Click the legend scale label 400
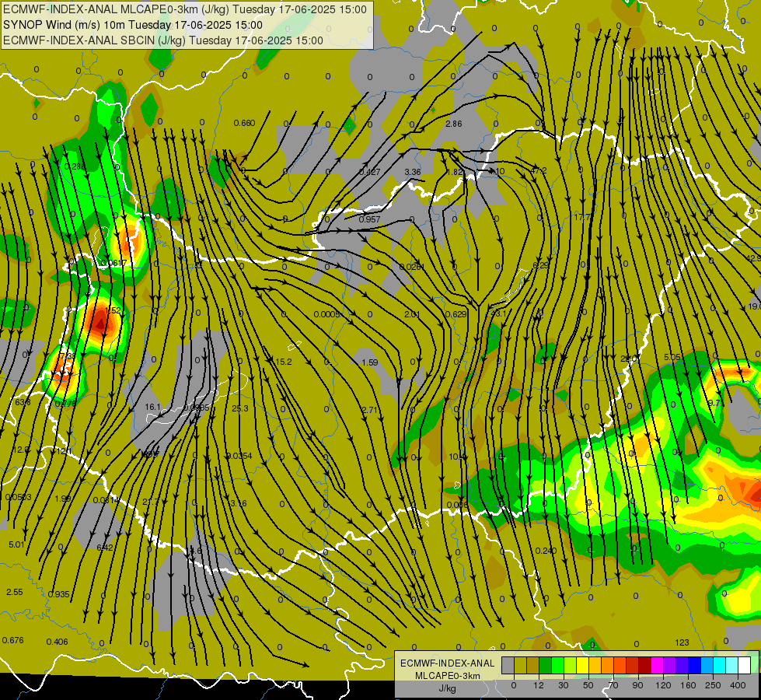 tap(738, 685)
